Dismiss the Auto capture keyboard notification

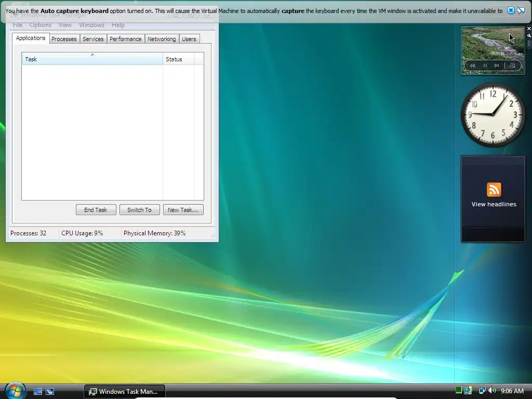pos(511,10)
